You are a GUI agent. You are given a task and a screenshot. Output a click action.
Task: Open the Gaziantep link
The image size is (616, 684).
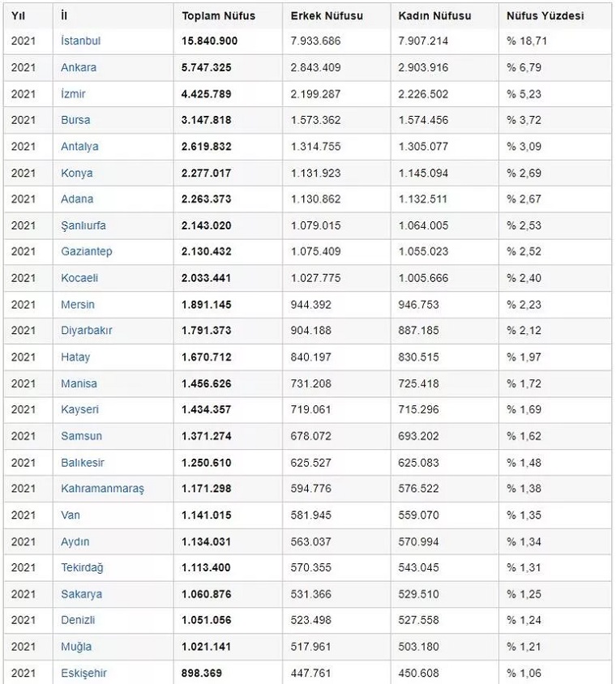tap(87, 251)
